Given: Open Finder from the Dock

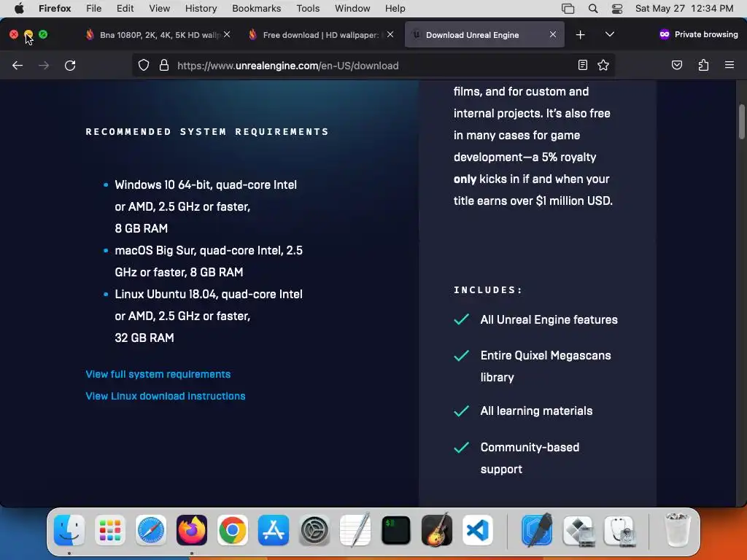Looking at the screenshot, I should click(69, 530).
